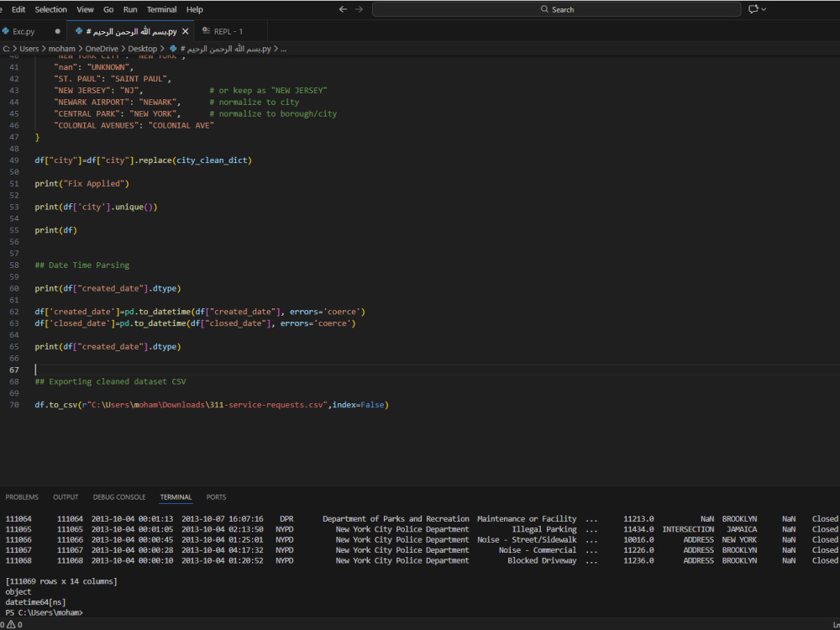Image resolution: width=840 pixels, height=630 pixels.
Task: Open the Copilot chat icon
Action: click(753, 9)
